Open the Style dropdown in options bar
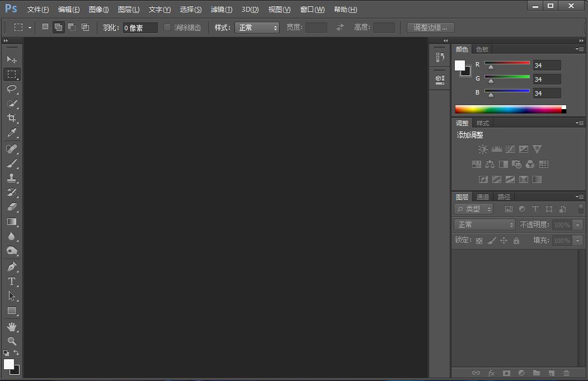 pyautogui.click(x=257, y=28)
